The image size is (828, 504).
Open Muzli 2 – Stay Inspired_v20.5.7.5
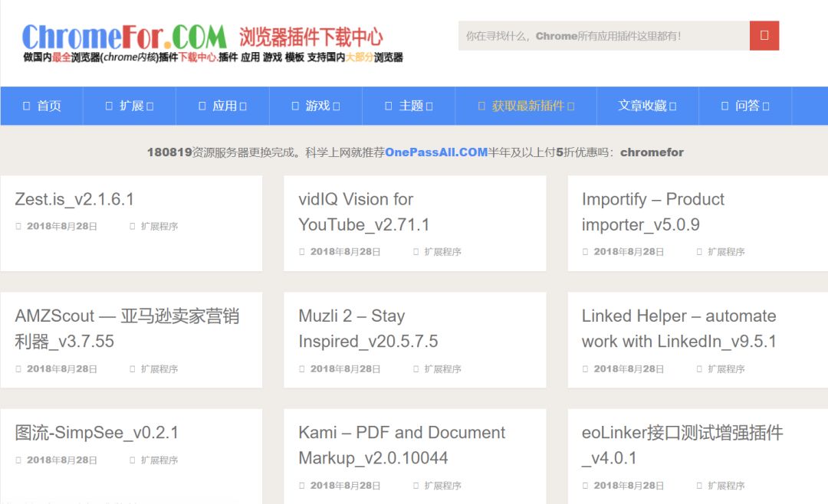[368, 329]
